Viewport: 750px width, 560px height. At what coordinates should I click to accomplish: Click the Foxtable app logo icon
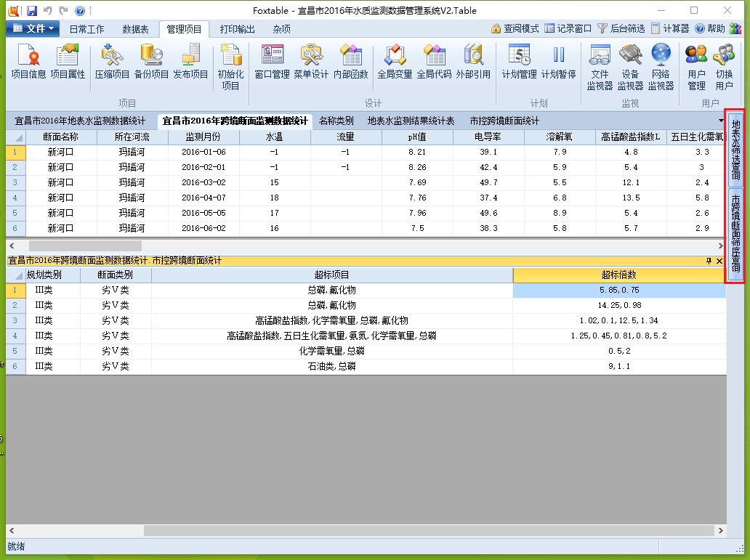point(15,10)
